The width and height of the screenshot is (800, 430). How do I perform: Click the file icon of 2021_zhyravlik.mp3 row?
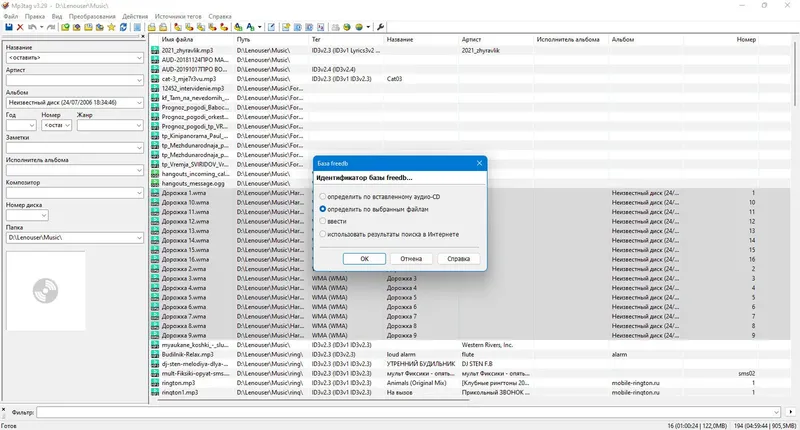155,50
